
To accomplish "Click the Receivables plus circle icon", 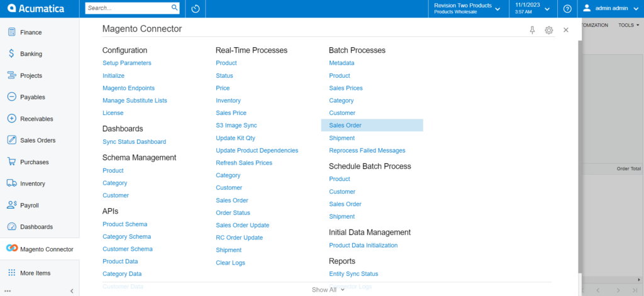I will tap(12, 119).
